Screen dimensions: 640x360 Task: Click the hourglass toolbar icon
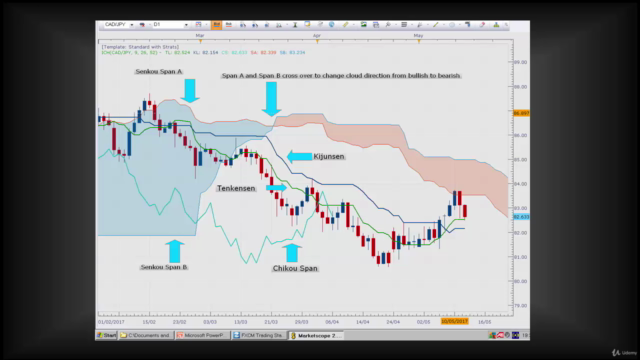click(295, 25)
